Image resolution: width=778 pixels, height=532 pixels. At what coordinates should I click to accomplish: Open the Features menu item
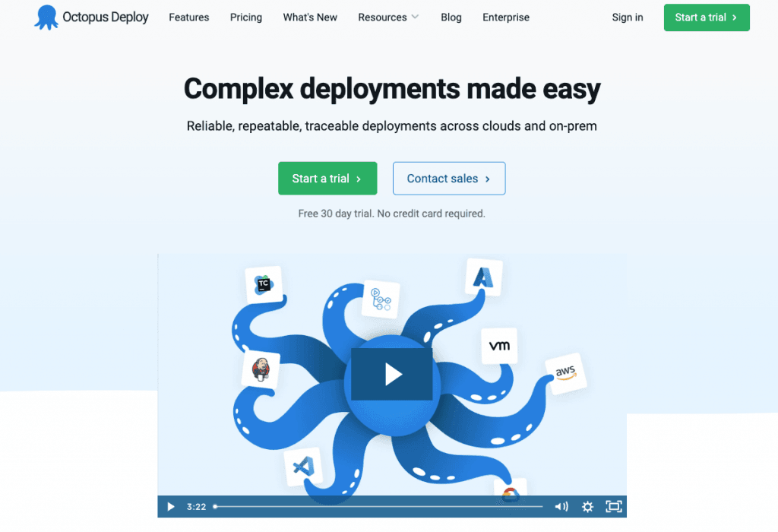(190, 17)
